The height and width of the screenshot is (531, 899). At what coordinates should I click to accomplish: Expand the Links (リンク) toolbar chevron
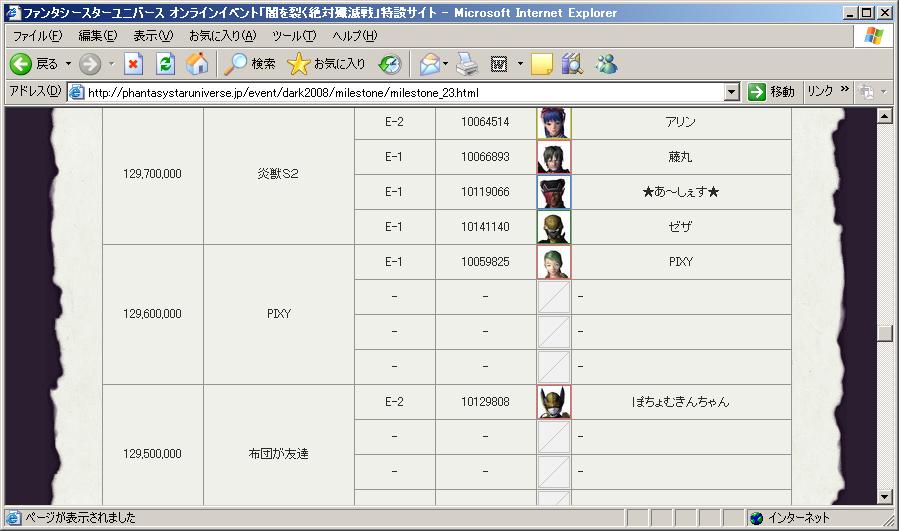click(845, 91)
